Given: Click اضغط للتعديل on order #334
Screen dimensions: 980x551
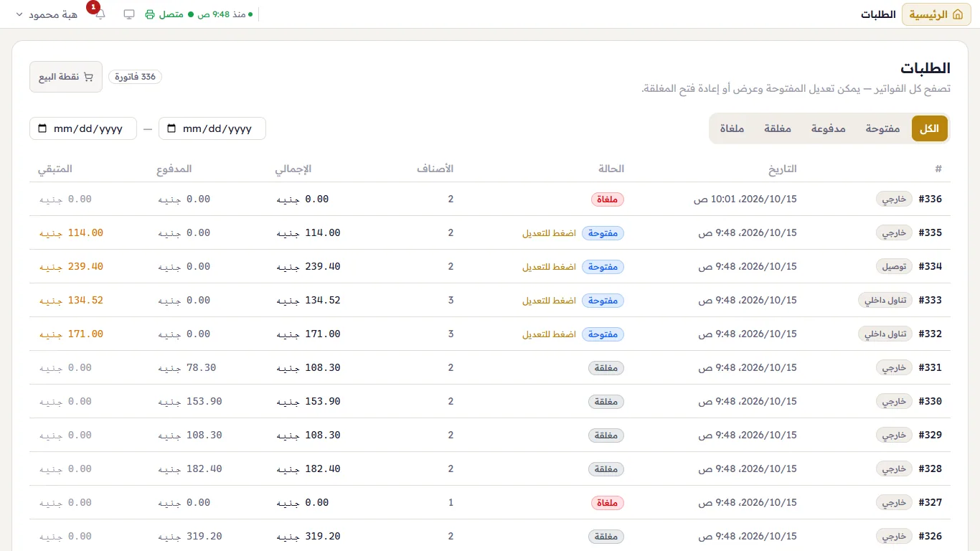Looking at the screenshot, I should point(549,267).
